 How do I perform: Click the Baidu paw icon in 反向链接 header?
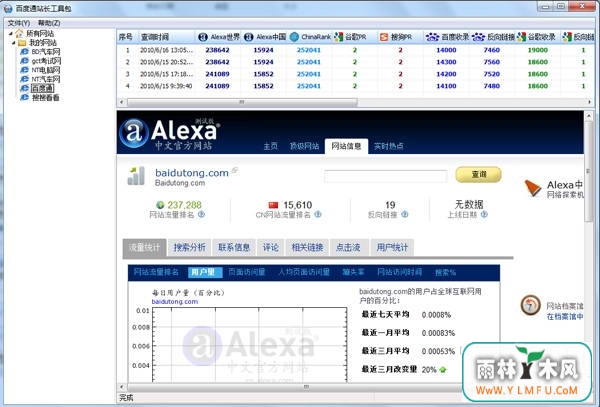pos(478,37)
